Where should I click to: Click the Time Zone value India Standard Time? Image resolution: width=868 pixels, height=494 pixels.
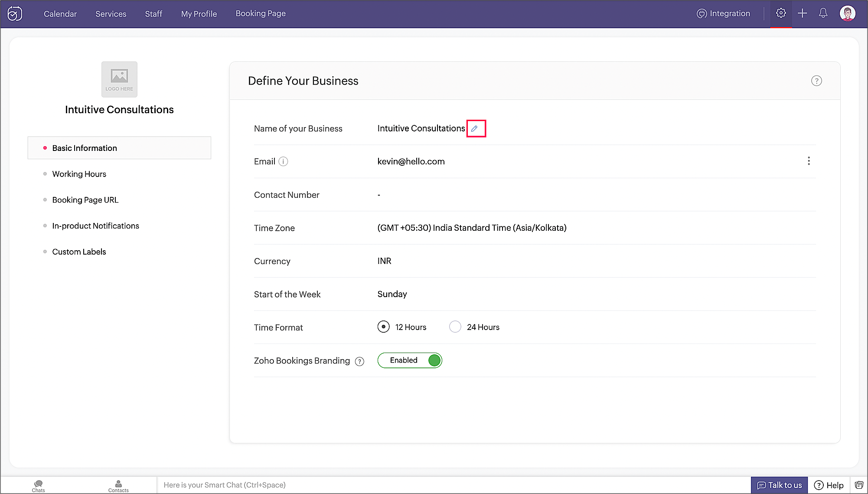[472, 228]
